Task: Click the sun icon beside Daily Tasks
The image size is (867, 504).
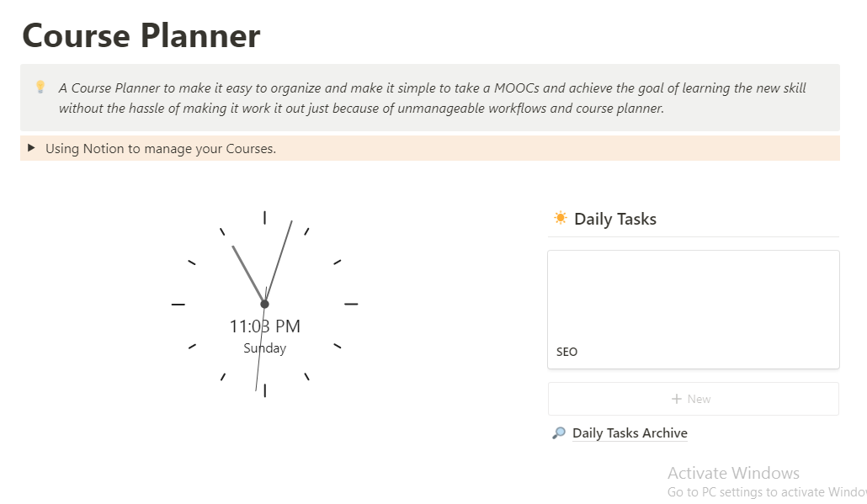Action: 560,218
